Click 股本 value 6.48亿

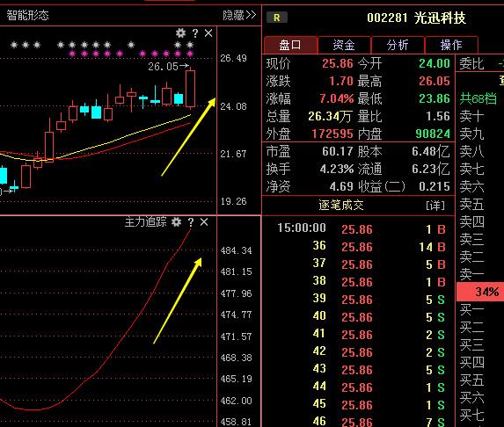point(431,151)
